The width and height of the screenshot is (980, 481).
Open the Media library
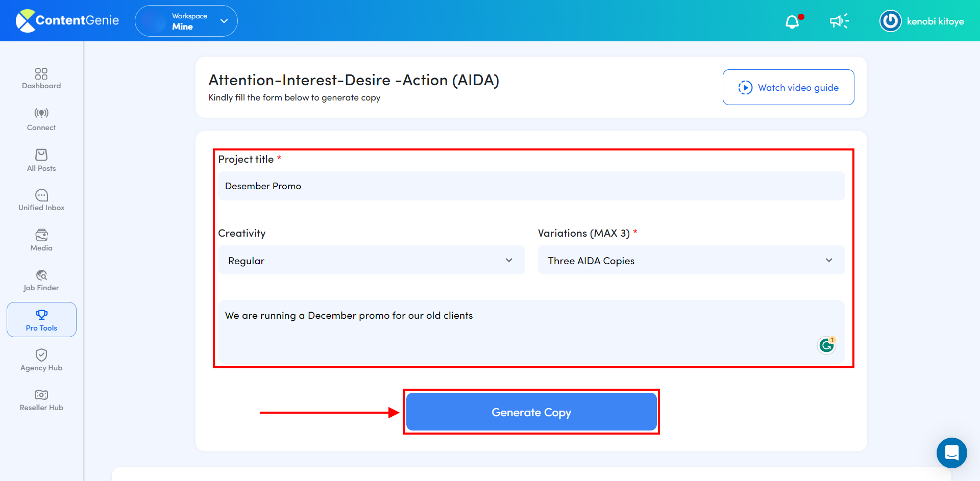point(41,239)
